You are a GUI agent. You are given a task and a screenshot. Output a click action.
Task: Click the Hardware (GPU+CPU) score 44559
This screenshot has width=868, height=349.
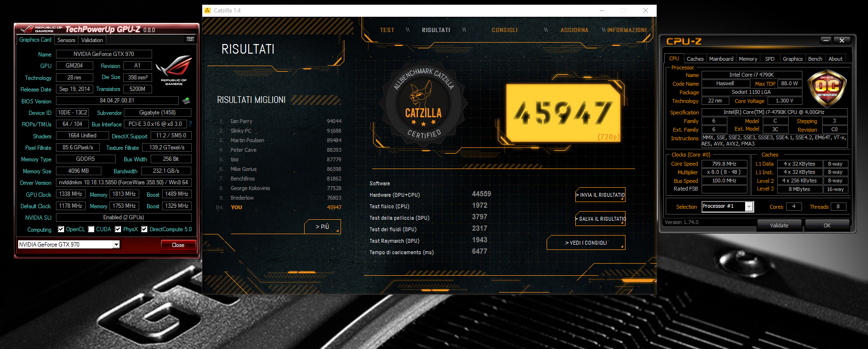[481, 194]
